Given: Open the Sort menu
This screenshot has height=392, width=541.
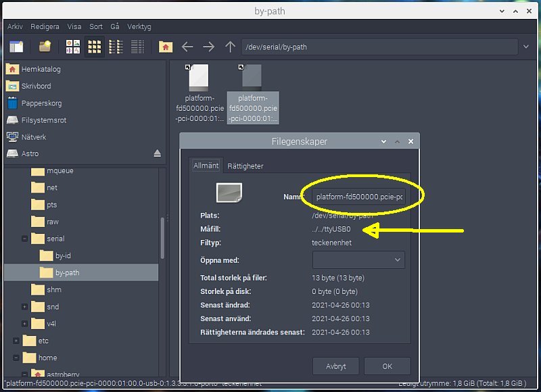Looking at the screenshot, I should (x=96, y=26).
